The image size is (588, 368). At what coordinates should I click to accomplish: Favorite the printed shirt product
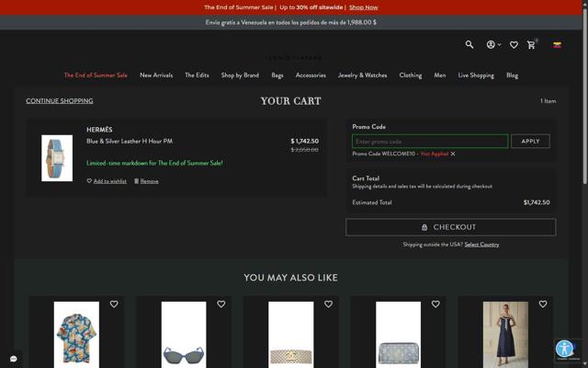tap(114, 305)
